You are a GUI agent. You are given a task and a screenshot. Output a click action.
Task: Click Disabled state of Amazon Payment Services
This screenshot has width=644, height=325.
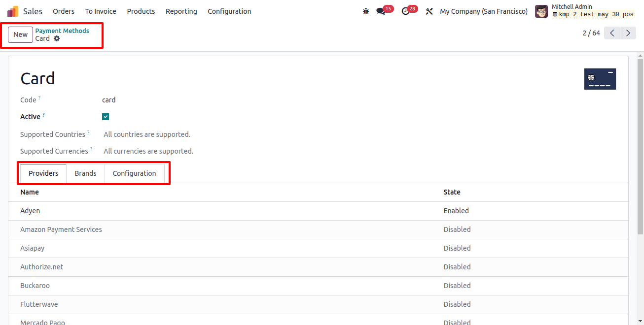tap(457, 229)
